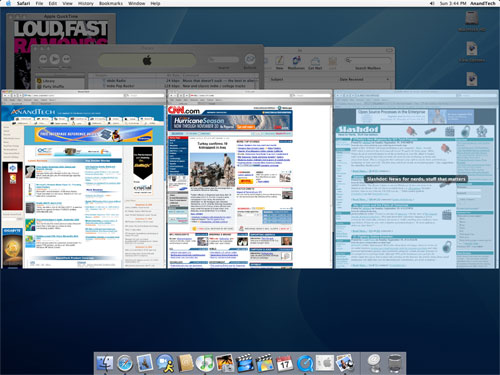This screenshot has height=375, width=500.
Task: Select the AnandTech Safari window
Action: click(83, 179)
